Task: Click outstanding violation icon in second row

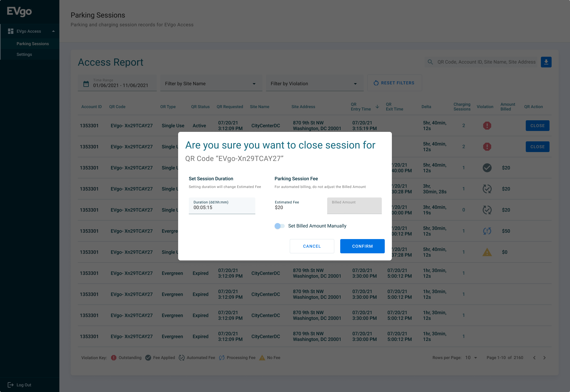Action: click(x=487, y=147)
